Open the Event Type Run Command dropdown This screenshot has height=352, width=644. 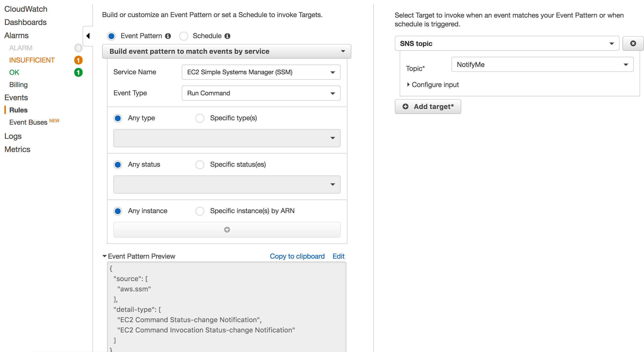(261, 93)
